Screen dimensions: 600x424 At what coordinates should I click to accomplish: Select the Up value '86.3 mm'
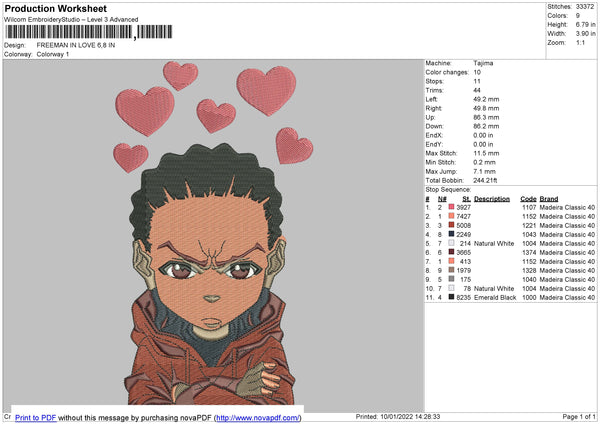click(486, 117)
